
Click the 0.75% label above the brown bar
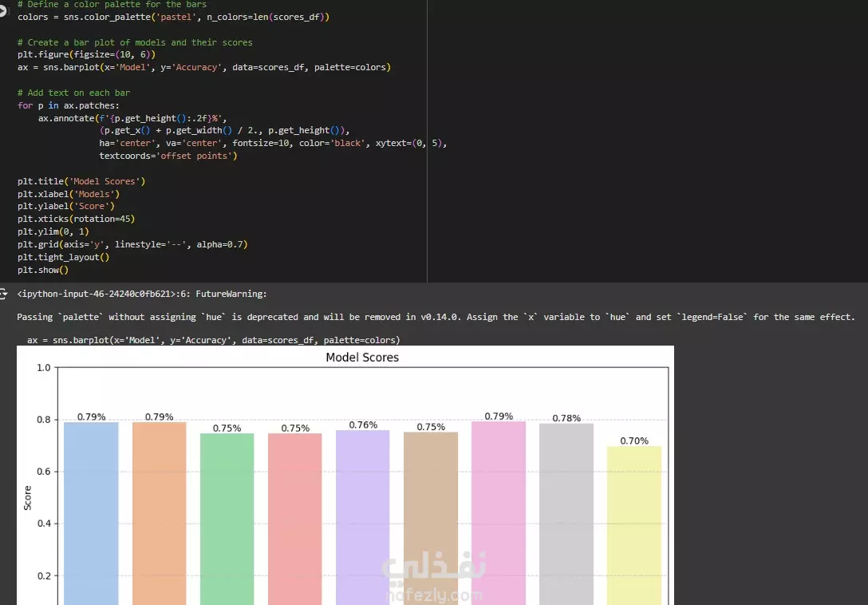click(x=431, y=427)
